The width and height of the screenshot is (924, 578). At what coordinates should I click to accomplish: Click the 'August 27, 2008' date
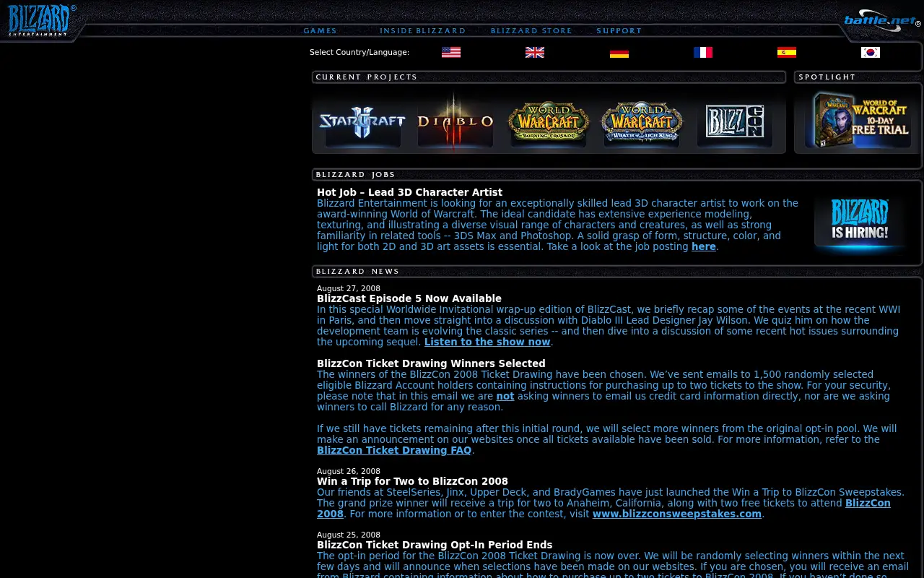(x=349, y=288)
